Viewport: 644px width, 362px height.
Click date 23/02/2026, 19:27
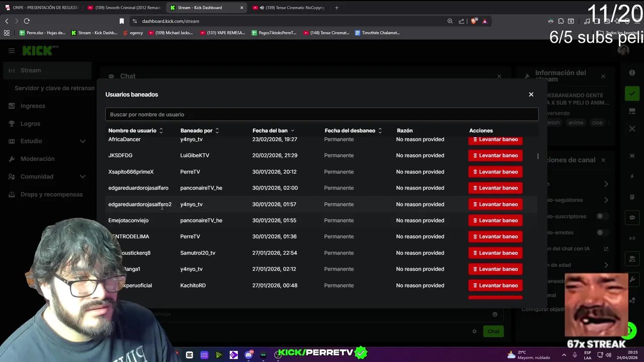pyautogui.click(x=275, y=139)
